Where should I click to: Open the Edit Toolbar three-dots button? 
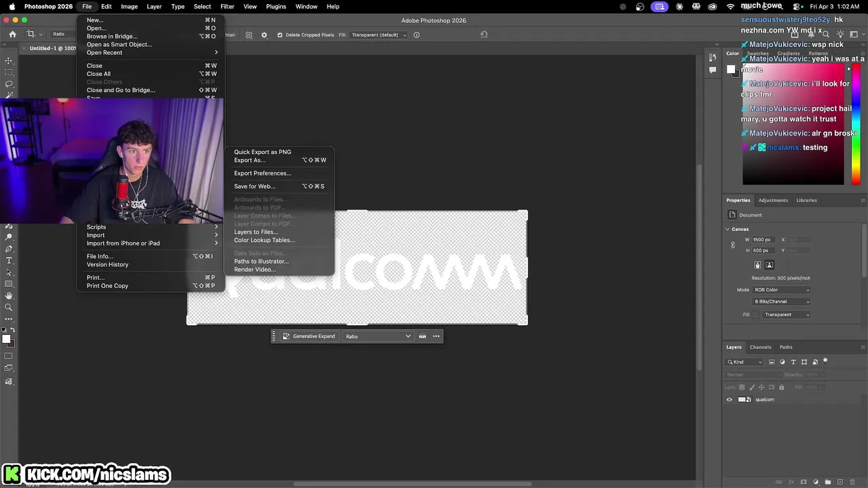tap(9, 319)
